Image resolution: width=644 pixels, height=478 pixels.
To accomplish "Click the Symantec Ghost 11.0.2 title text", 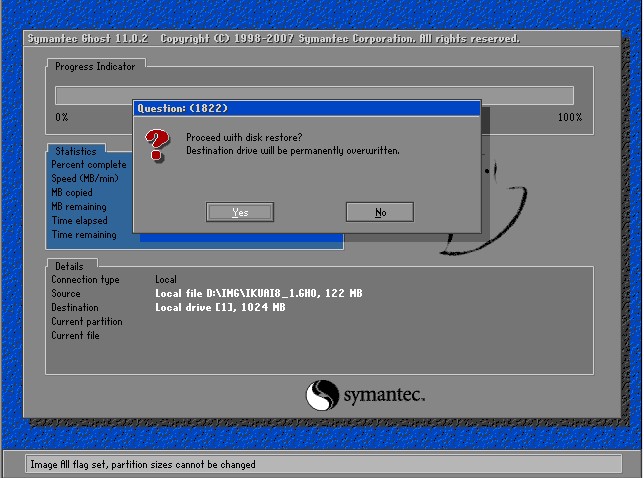I will [x=87, y=38].
